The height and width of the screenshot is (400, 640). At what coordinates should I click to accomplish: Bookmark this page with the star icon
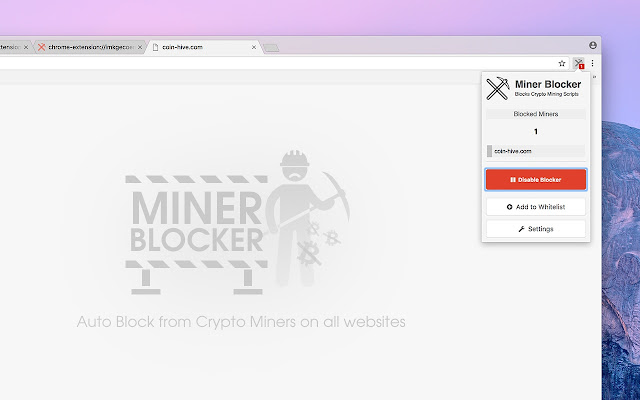click(x=562, y=63)
